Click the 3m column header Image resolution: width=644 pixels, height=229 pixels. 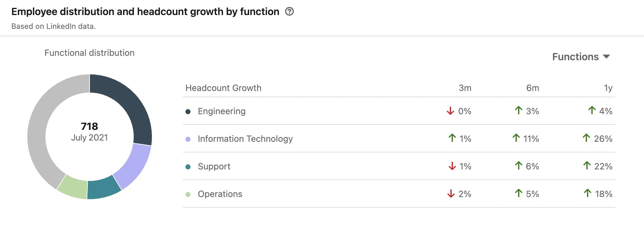pyautogui.click(x=465, y=88)
